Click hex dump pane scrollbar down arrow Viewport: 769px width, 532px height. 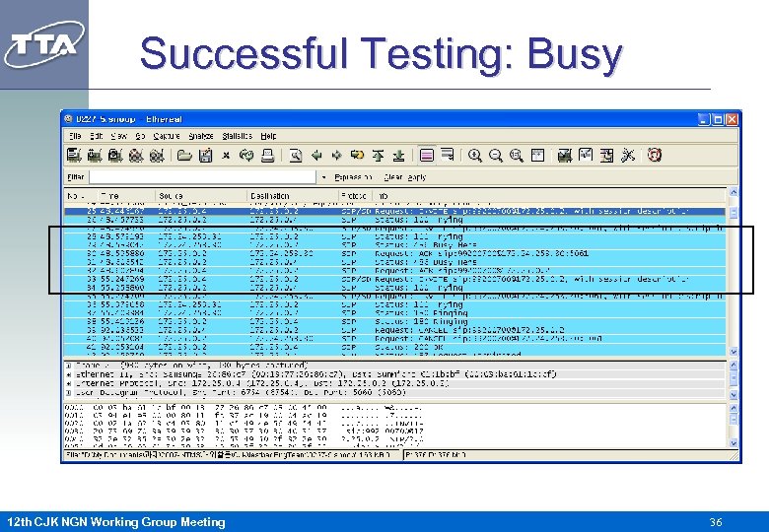point(734,443)
